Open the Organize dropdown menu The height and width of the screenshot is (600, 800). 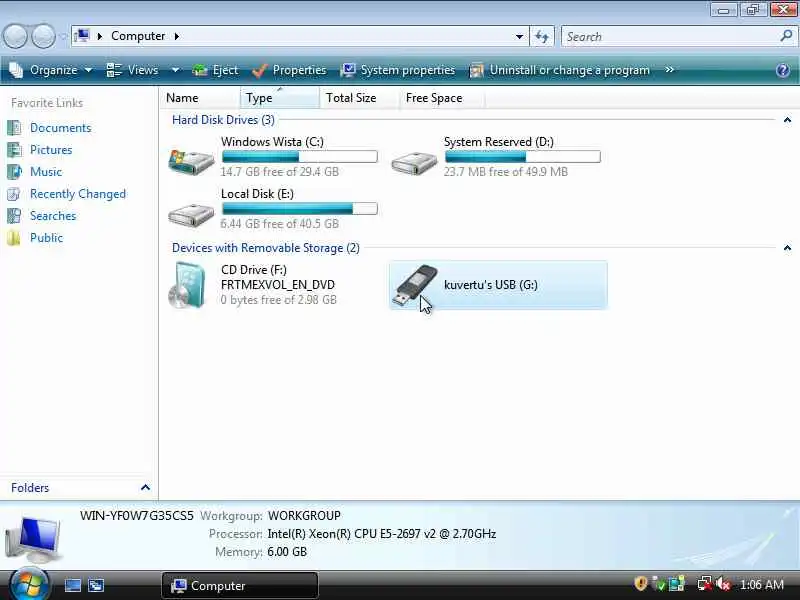51,70
